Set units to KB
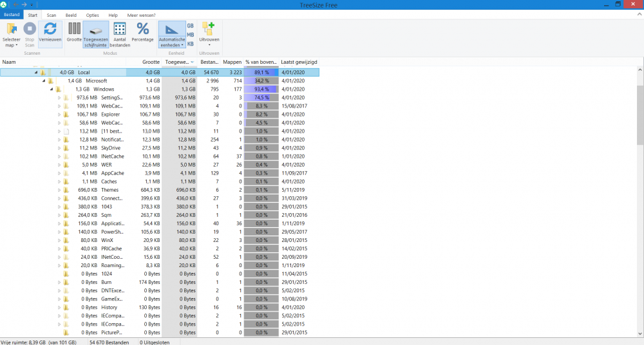This screenshot has height=345, width=644. [x=190, y=43]
